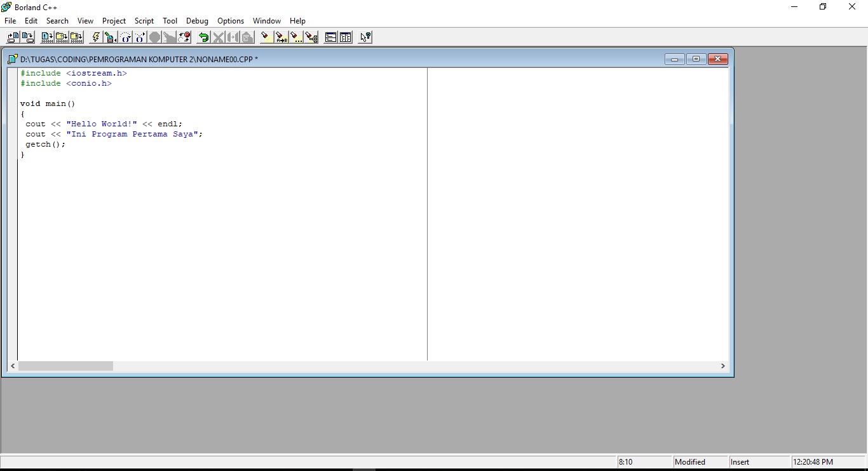The height and width of the screenshot is (471, 868).
Task: Select the Run lightning bolt icon
Action: [x=95, y=37]
